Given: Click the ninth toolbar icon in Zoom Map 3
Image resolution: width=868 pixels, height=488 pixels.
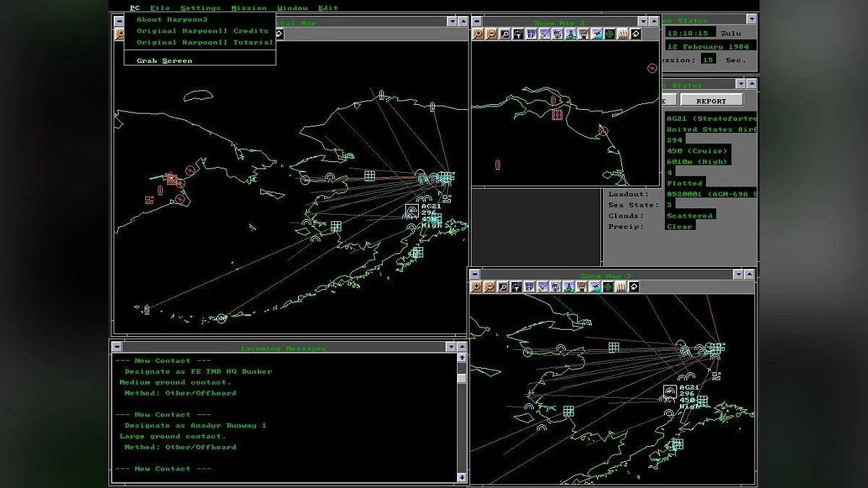Looking at the screenshot, I should (583, 287).
